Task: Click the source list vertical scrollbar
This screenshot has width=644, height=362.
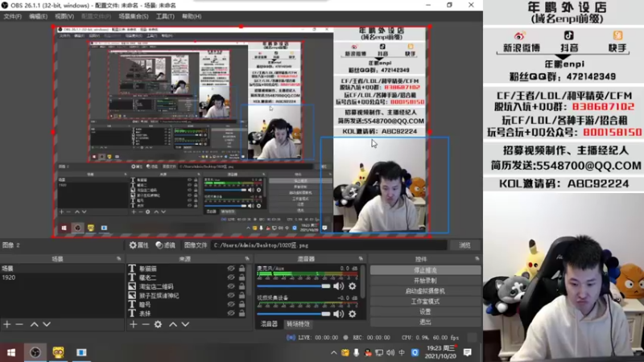Action: pyautogui.click(x=249, y=282)
